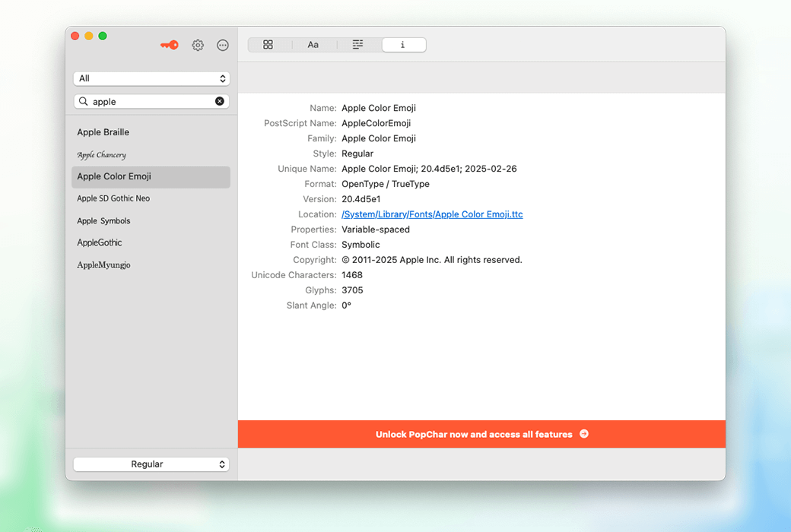Open the Apple Color Emoji.ttc location link

432,214
